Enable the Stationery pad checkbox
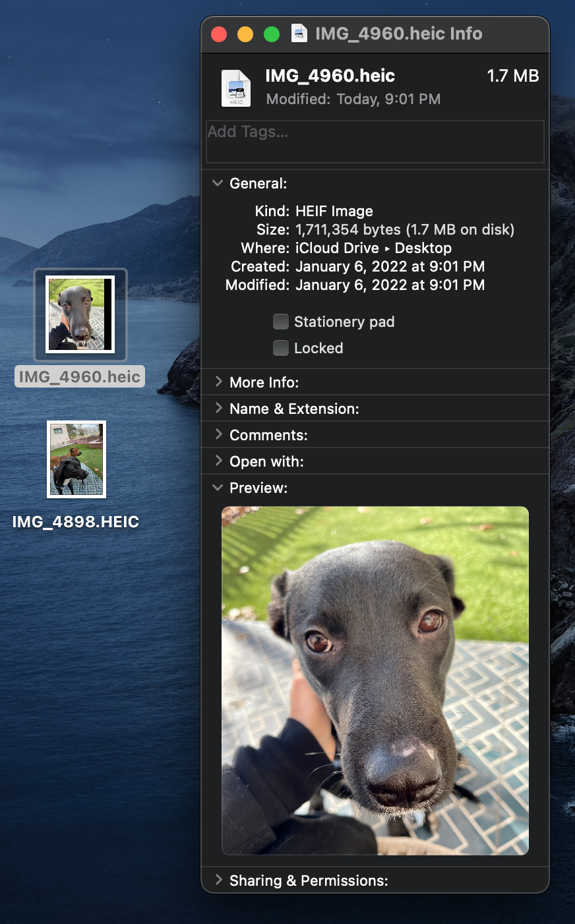 tap(281, 322)
